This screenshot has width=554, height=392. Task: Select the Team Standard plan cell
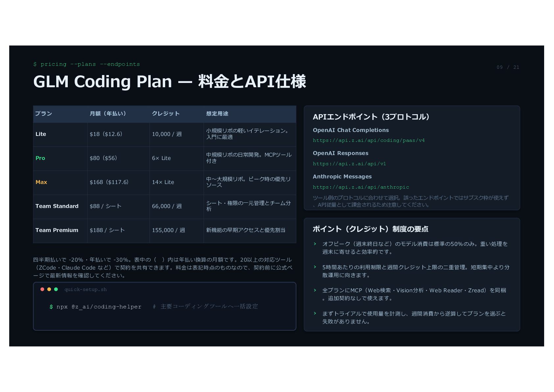tap(60, 206)
